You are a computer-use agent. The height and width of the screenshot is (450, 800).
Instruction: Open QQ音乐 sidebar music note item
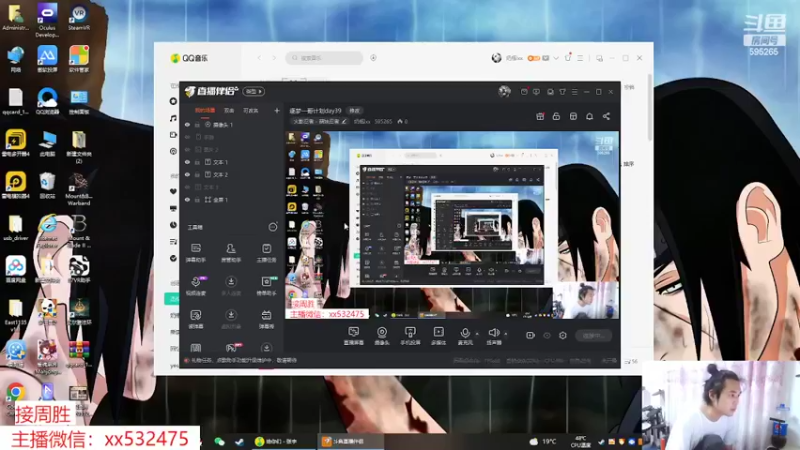pos(173,118)
